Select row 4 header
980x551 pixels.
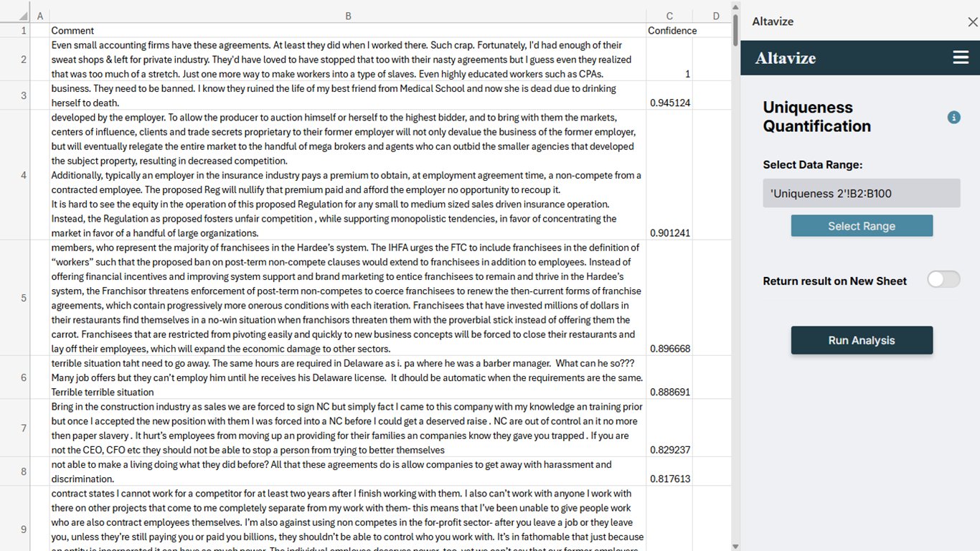24,175
